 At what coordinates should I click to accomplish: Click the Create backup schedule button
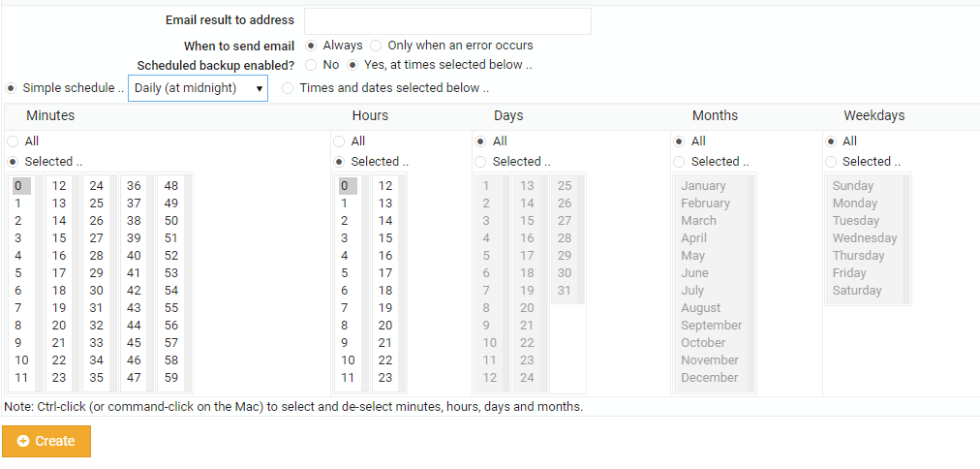[x=46, y=441]
